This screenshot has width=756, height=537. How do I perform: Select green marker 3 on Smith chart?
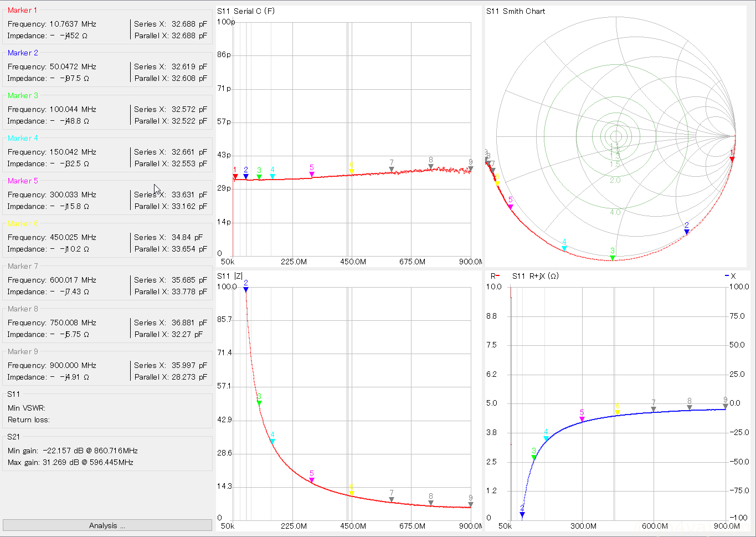(x=613, y=258)
